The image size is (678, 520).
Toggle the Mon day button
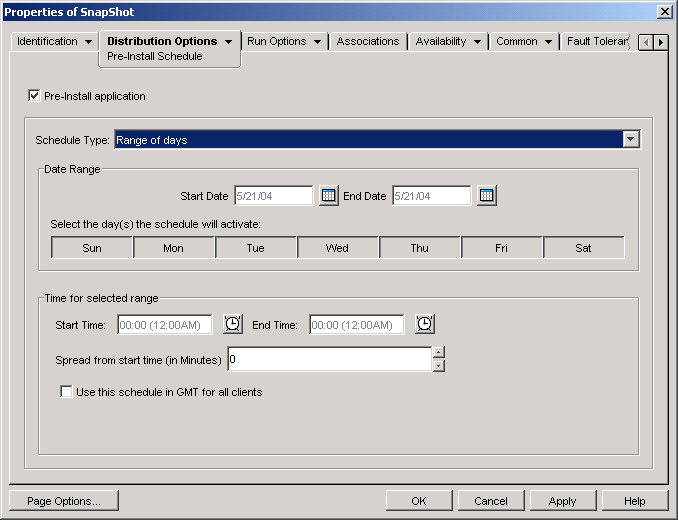pos(173,248)
